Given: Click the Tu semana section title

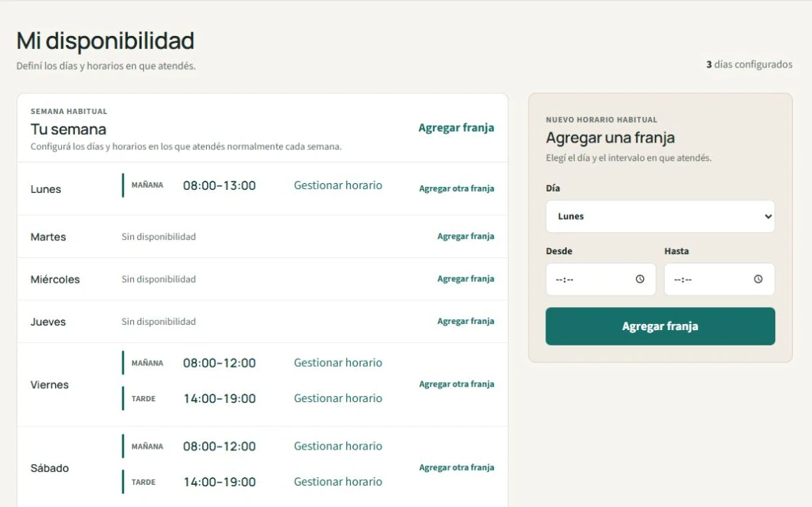Looking at the screenshot, I should pyautogui.click(x=68, y=129).
